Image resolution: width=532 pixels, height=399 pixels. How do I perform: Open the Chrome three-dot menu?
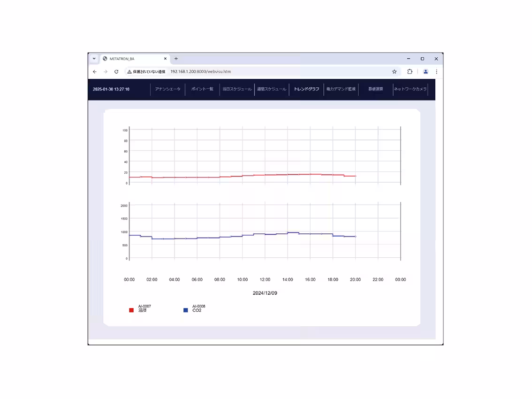tap(436, 72)
